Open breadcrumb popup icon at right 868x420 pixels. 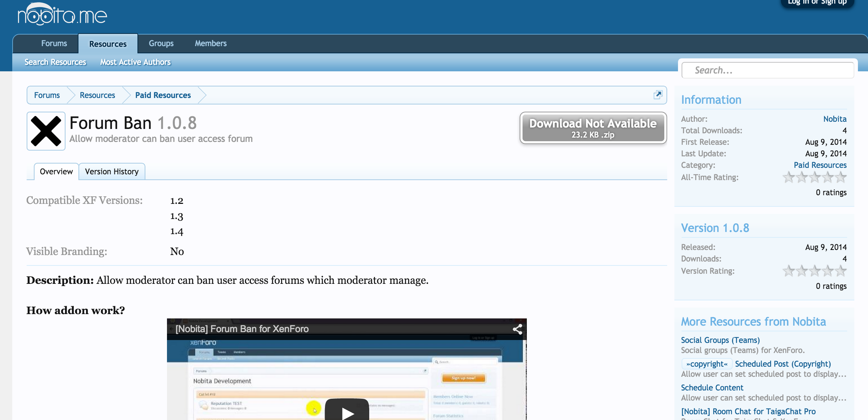[657, 95]
